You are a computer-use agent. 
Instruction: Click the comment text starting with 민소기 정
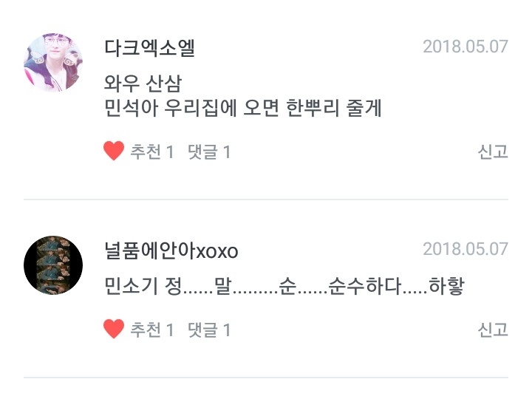pyautogui.click(x=284, y=286)
